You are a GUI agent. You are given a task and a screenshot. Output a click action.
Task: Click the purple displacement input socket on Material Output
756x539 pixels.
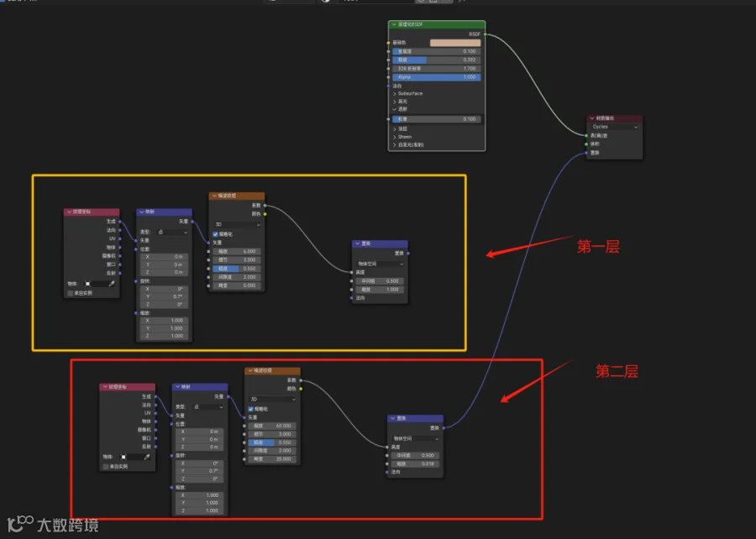(586, 153)
